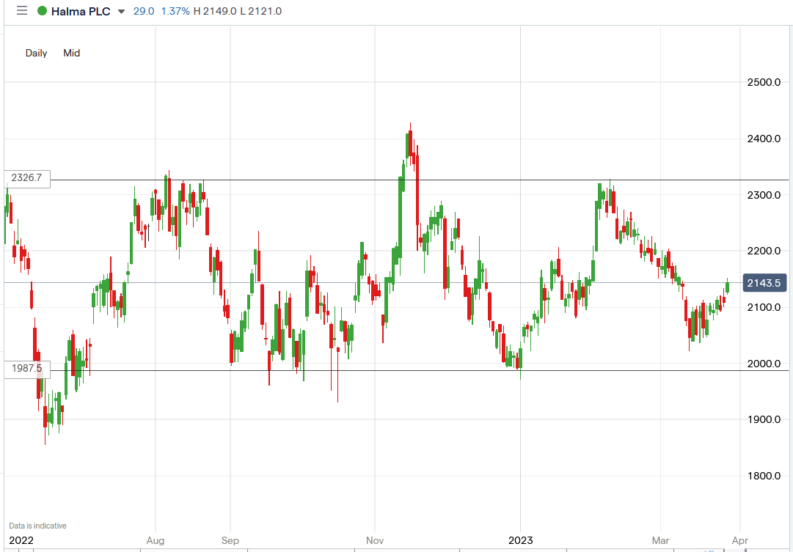793x552 pixels.
Task: Click the Sep date axis label
Action: click(230, 541)
